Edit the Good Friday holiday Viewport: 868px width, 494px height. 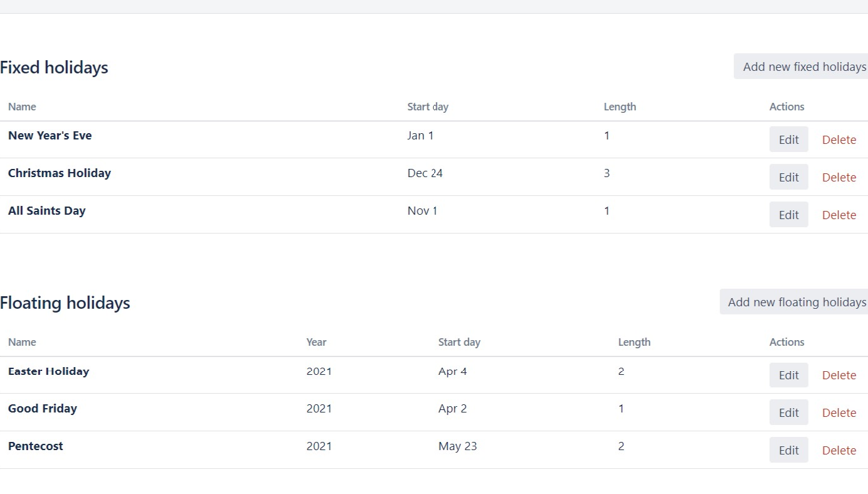788,413
